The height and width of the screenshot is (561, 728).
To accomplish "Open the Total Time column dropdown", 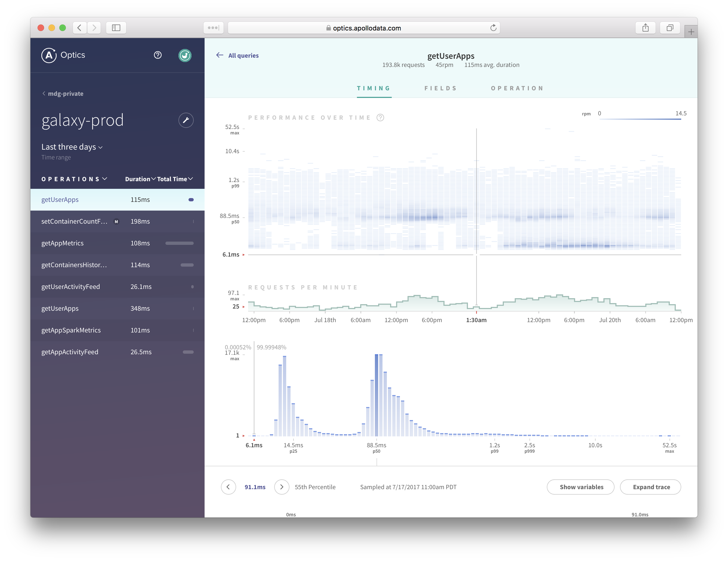I will pos(175,179).
